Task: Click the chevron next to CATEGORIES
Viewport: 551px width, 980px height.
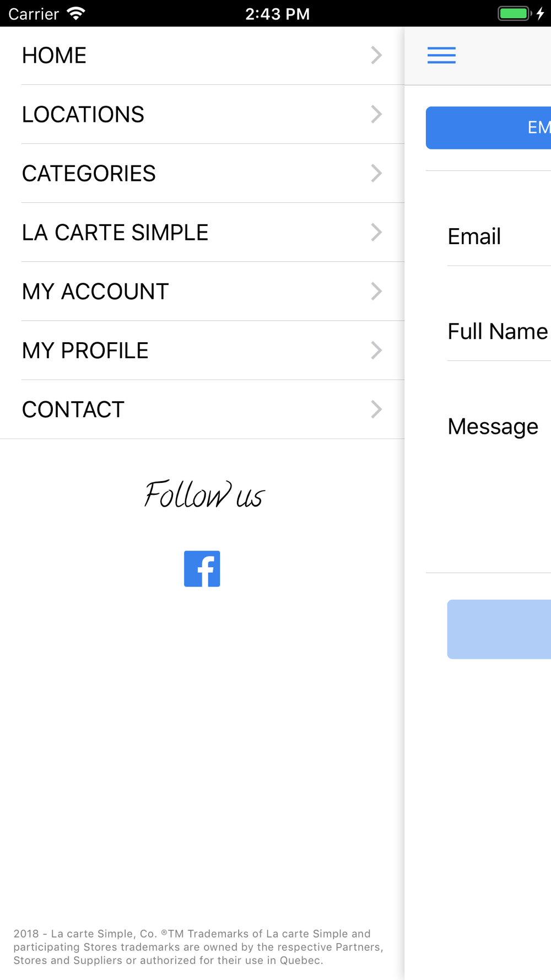Action: coord(376,173)
